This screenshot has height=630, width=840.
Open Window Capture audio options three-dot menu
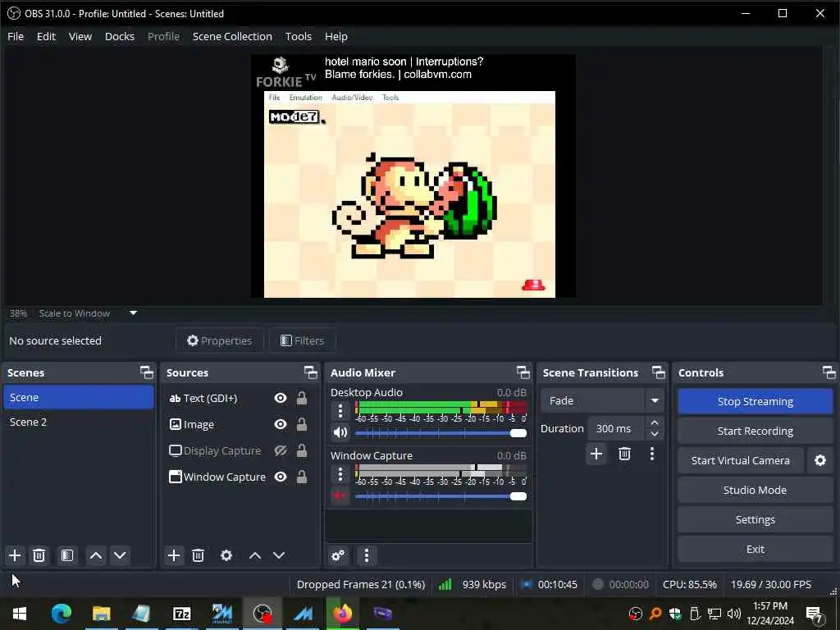click(x=340, y=474)
